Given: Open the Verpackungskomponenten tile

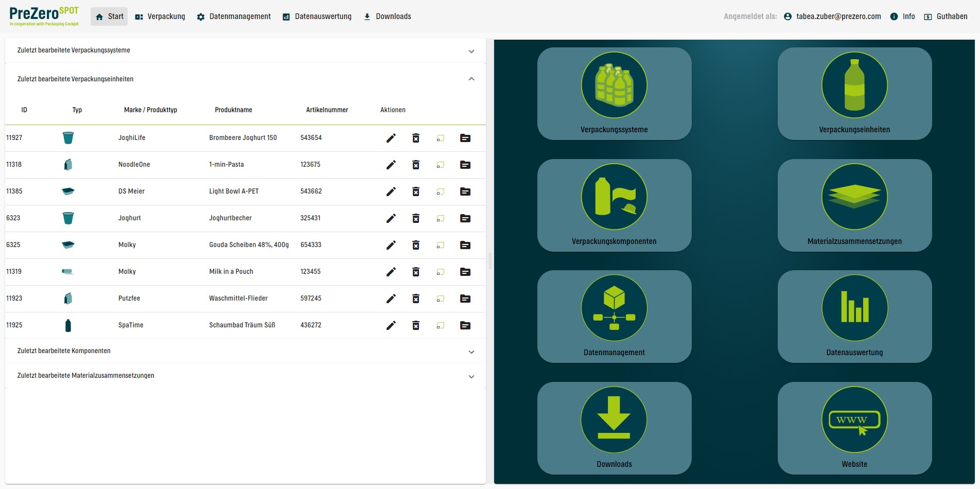Looking at the screenshot, I should click(x=614, y=205).
